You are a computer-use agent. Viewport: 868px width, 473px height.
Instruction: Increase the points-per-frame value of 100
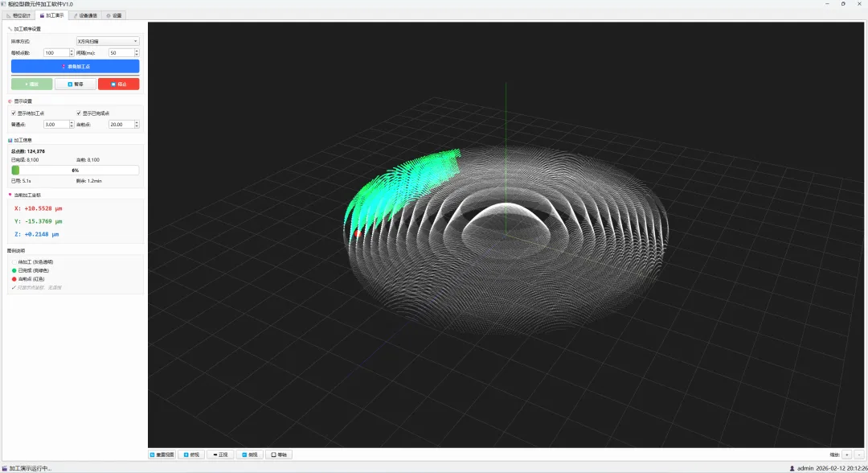click(x=72, y=51)
